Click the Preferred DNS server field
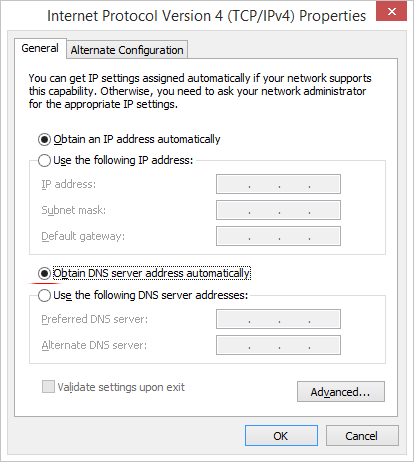 278,319
